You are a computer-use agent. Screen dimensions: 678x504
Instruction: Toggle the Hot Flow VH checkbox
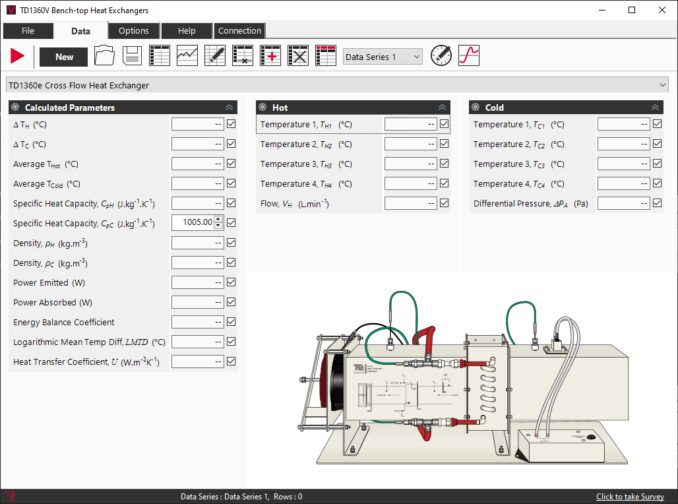point(444,203)
